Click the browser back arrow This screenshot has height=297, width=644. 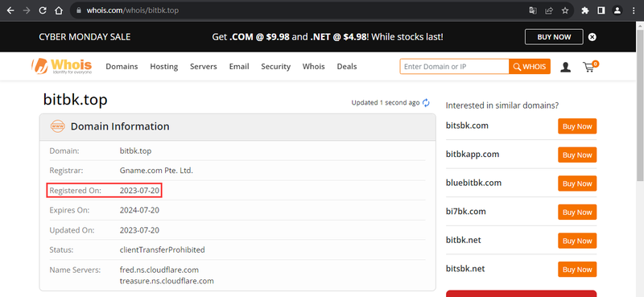(10, 10)
